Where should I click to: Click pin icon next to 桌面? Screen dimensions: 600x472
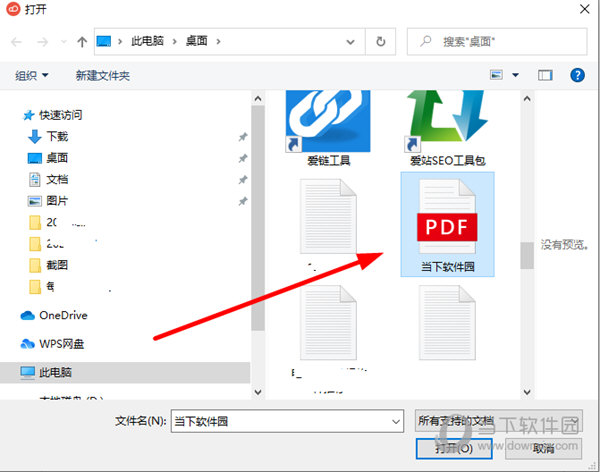coord(243,158)
